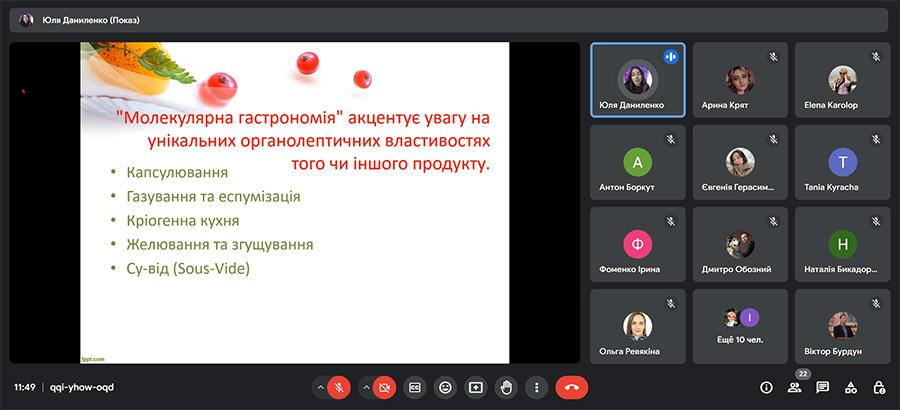This screenshot has height=410, width=900.
Task: Click muted mic icon on Дмитро Обозний tile
Action: [774, 221]
